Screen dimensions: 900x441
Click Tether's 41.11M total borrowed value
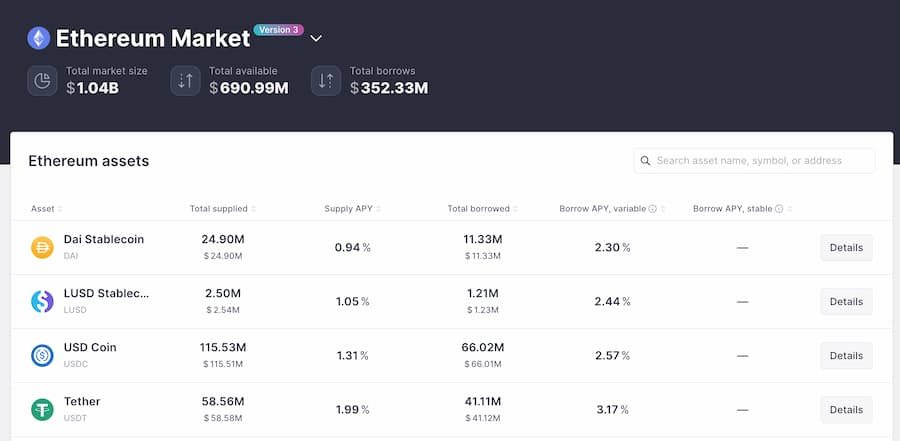[483, 401]
